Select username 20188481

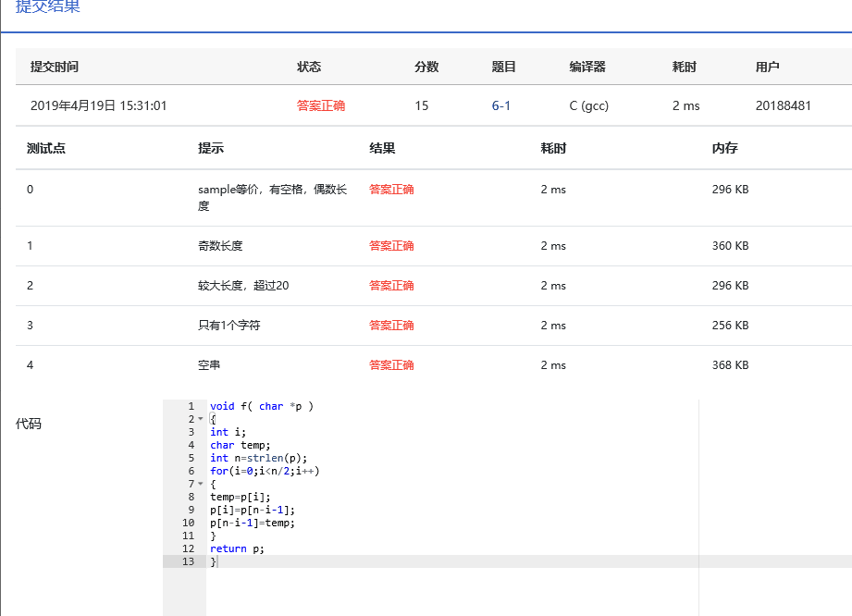pos(783,105)
